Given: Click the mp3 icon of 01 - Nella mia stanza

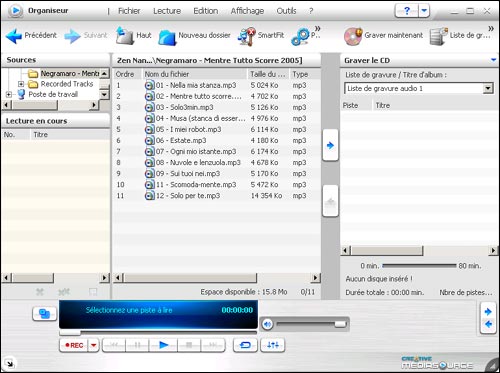Looking at the screenshot, I should tap(149, 85).
